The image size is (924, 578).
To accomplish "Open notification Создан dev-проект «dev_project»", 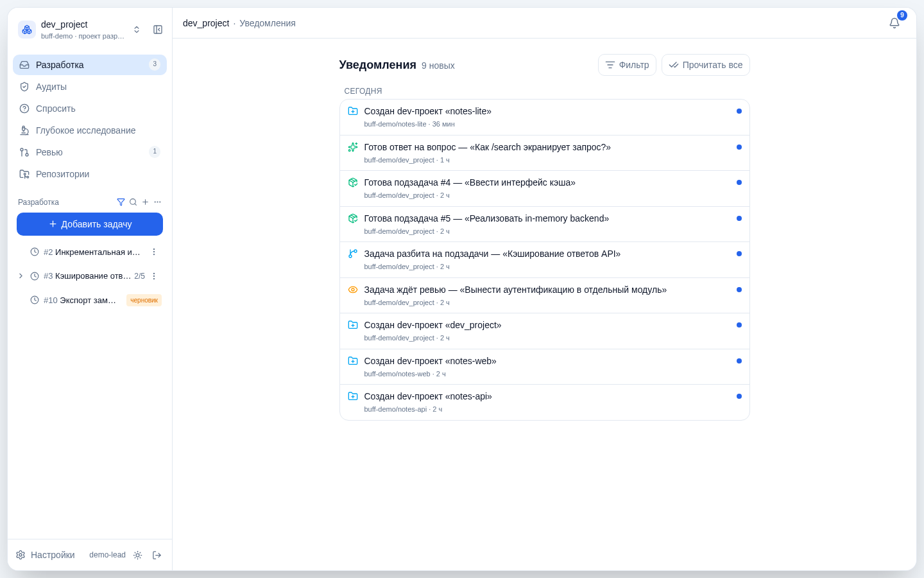I will tap(545, 331).
